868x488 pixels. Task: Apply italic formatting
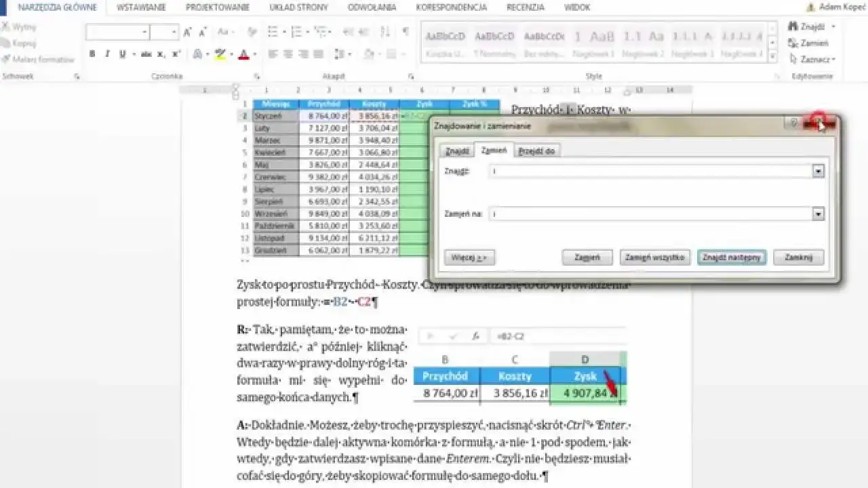pos(107,54)
